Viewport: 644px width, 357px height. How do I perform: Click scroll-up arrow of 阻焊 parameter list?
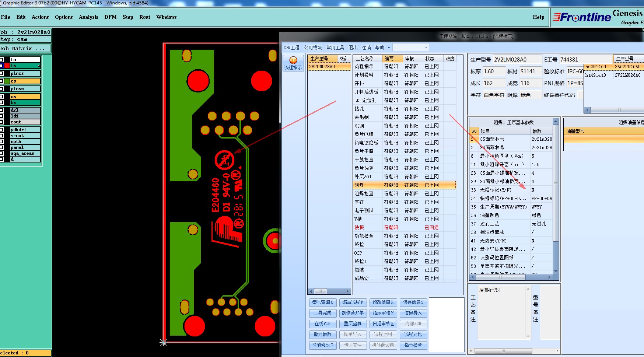(556, 122)
